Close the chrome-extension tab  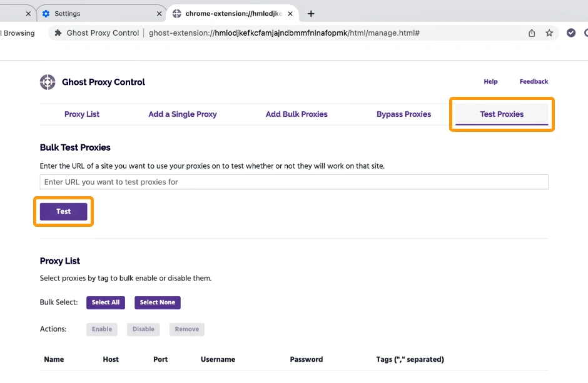pos(290,14)
